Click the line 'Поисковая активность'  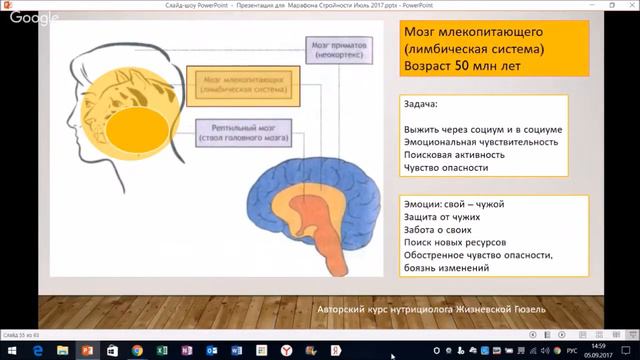click(x=454, y=155)
